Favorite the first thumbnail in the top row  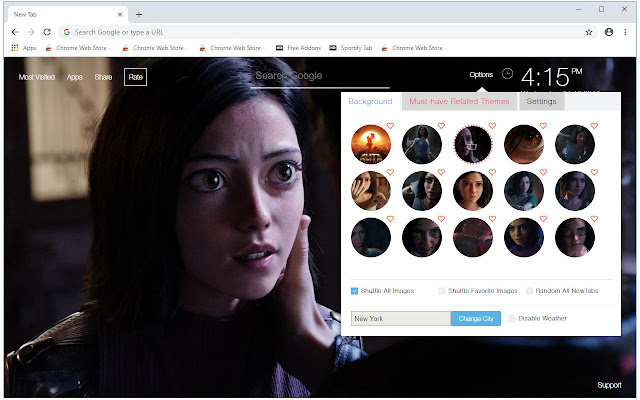click(390, 126)
